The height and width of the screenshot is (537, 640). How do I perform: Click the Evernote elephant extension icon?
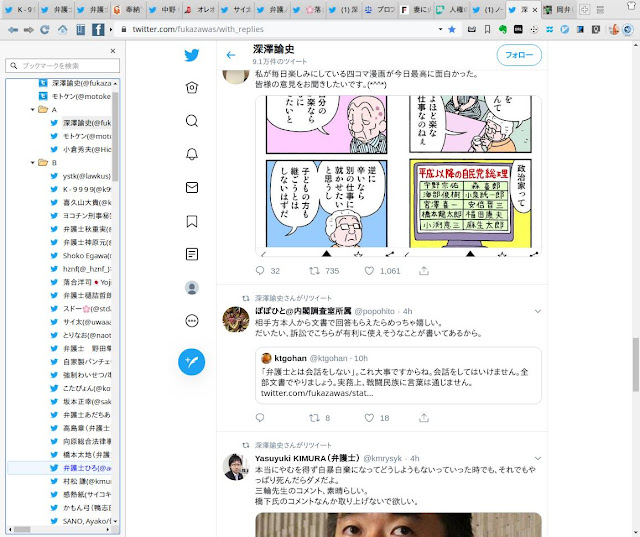click(x=503, y=29)
